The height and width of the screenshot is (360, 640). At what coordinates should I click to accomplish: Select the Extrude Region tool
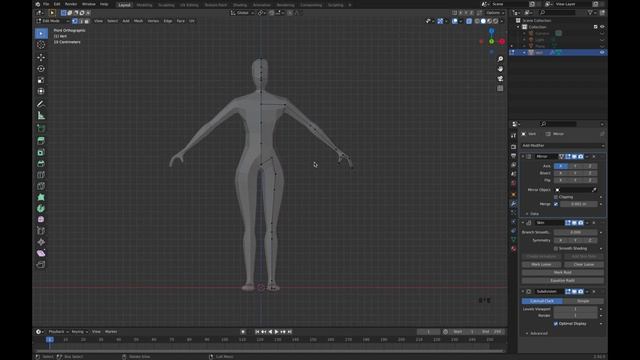[41, 141]
